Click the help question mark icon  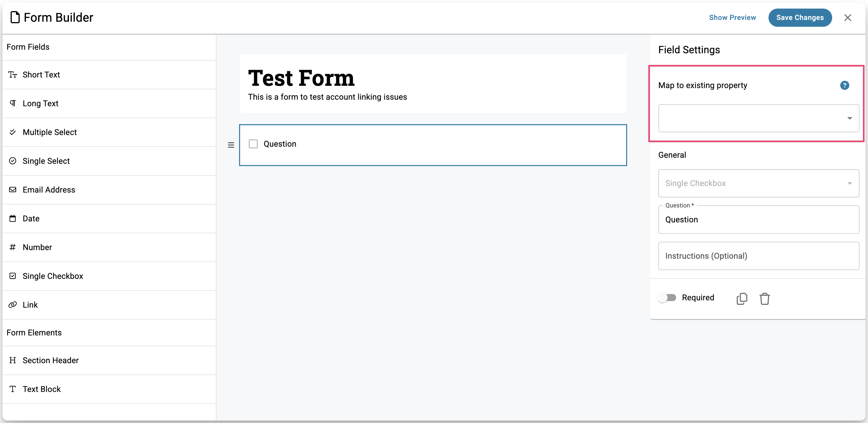point(844,85)
